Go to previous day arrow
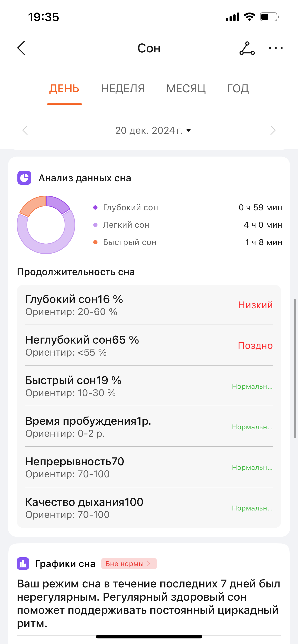The image size is (298, 644). [x=25, y=130]
